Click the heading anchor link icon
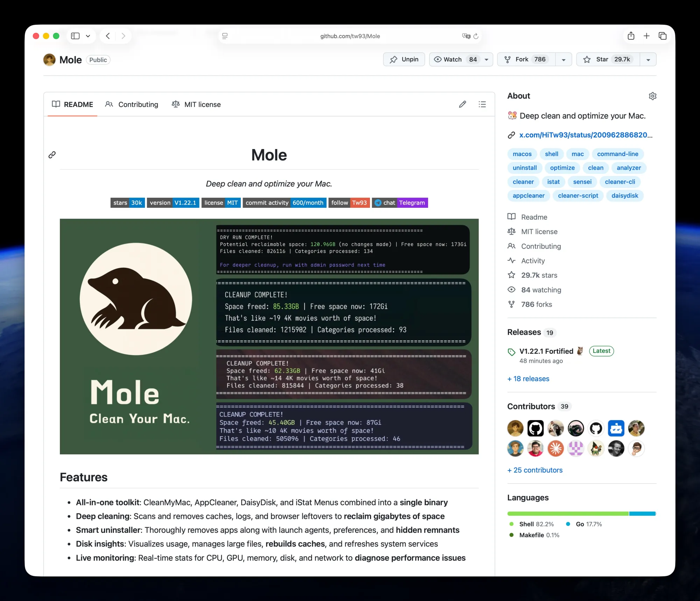700x601 pixels. pyautogui.click(x=52, y=155)
